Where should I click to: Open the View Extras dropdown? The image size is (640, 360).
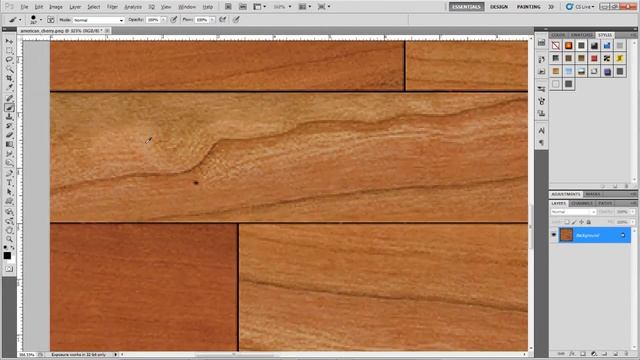coord(260,7)
